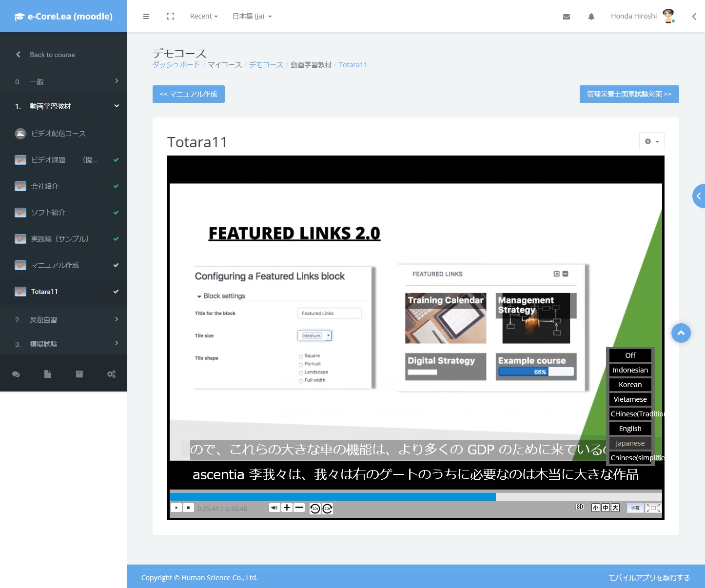Image resolution: width=705 pixels, height=588 pixels.
Task: Toggle the subtitle (字幕) menu button
Action: (635, 508)
